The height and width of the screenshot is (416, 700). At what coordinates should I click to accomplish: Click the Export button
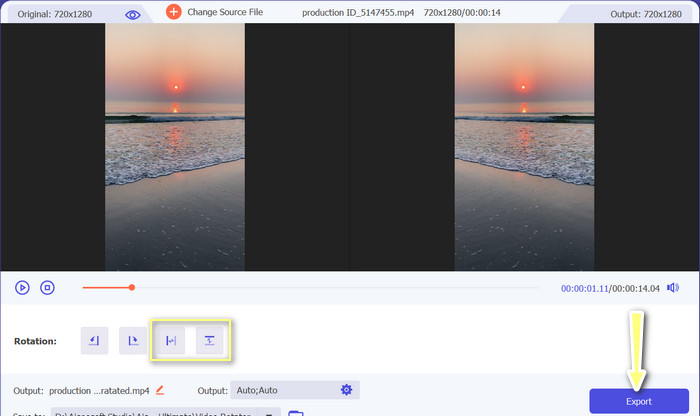click(636, 401)
